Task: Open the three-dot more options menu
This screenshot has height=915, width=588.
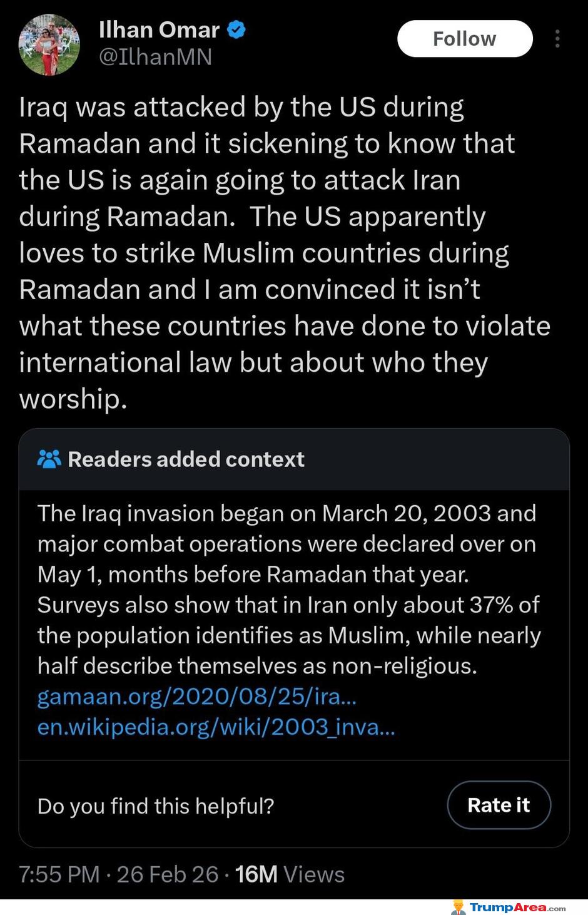Action: [557, 39]
